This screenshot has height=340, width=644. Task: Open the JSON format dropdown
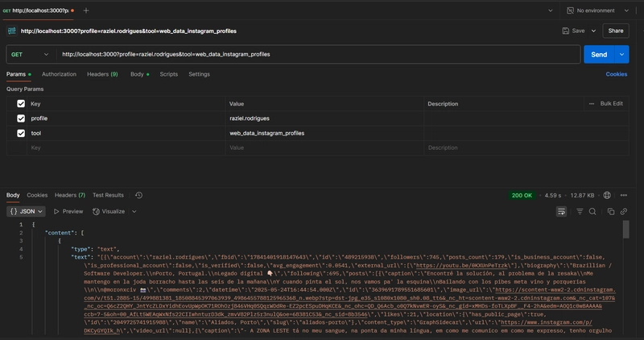pyautogui.click(x=26, y=211)
